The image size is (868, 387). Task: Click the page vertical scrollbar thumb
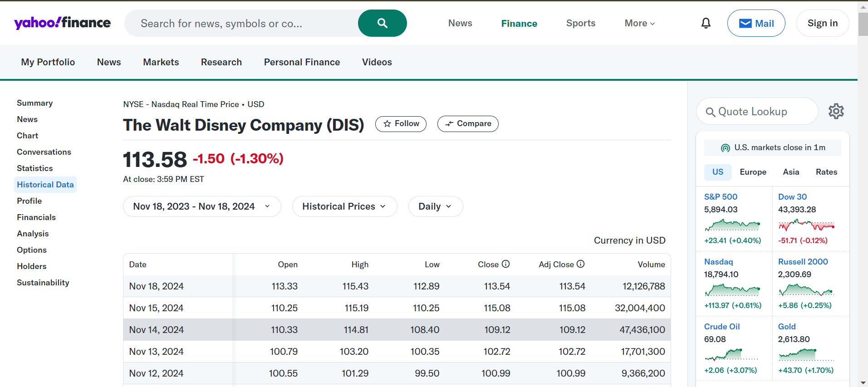863,24
